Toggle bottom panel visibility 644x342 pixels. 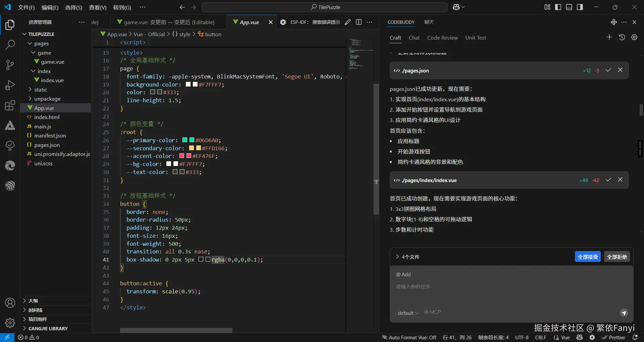(569, 7)
